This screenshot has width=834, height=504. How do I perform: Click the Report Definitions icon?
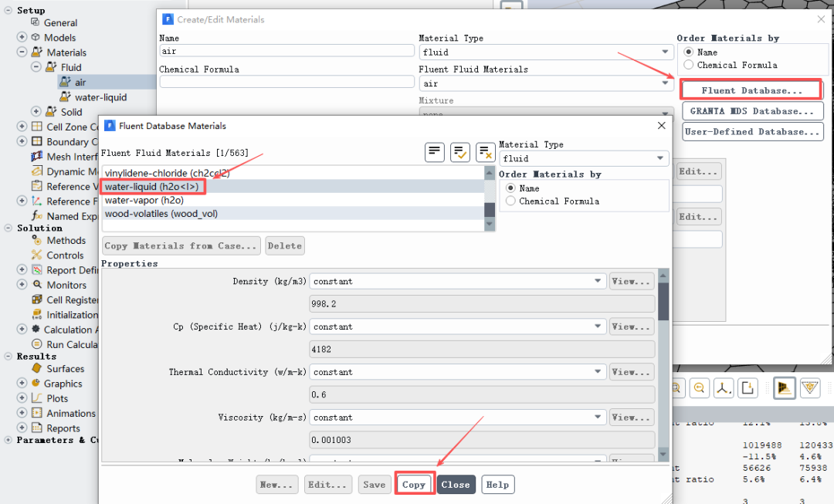(37, 270)
